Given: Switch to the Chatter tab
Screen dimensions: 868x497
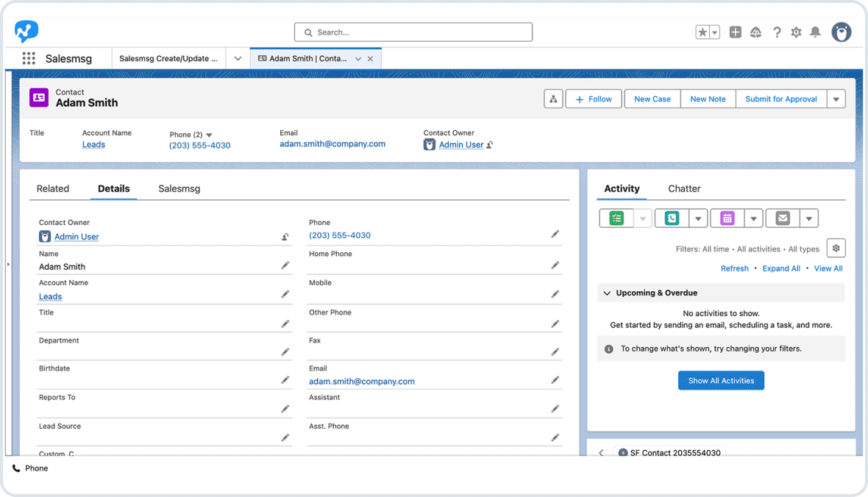Looking at the screenshot, I should (x=684, y=189).
